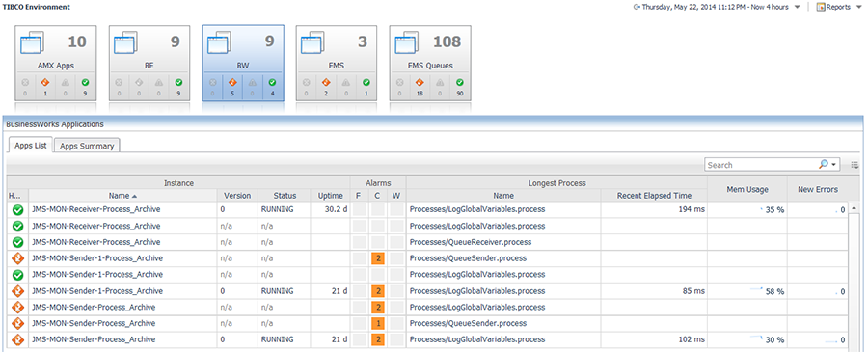Screen dimensions: 868x352
Task: Click the normal green check icon in EMS tile
Action: [x=366, y=83]
